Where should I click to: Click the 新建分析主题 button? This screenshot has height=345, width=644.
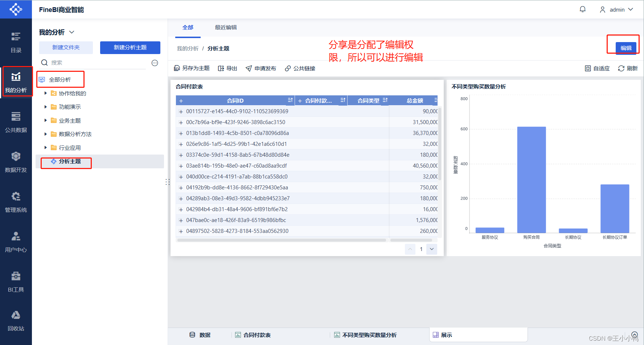(x=130, y=48)
